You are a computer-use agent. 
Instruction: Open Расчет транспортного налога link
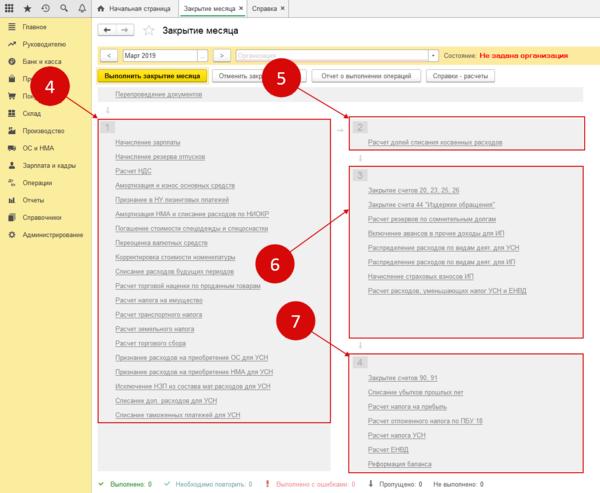[158, 315]
